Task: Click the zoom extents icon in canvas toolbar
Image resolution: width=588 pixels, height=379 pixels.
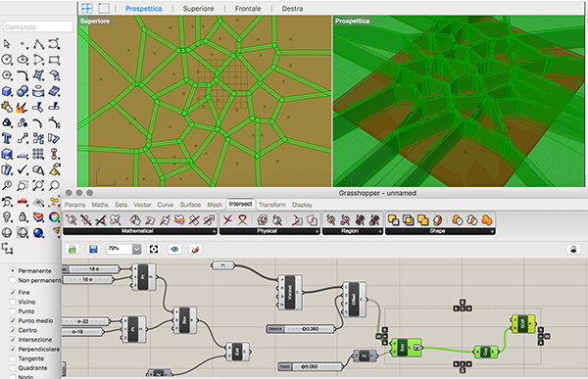Action: coord(154,249)
